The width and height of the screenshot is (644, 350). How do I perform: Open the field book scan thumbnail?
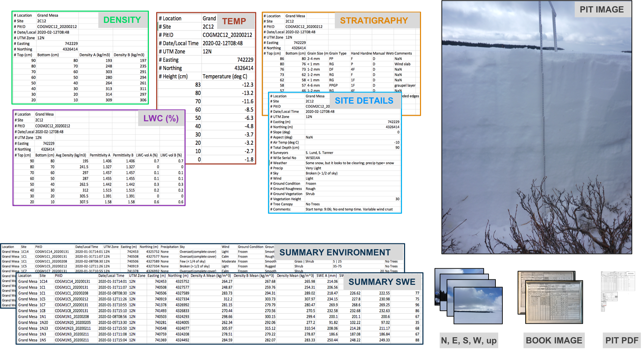click(x=550, y=297)
